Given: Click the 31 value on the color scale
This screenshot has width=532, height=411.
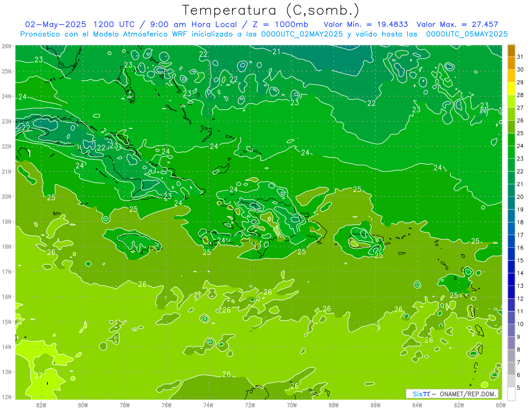Looking at the screenshot, I should pos(520,57).
